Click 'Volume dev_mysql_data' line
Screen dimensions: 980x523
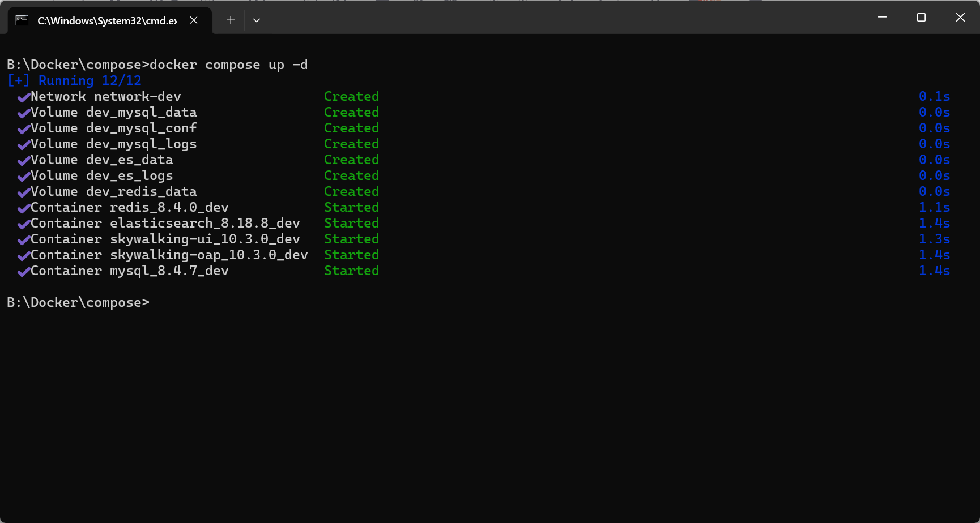(114, 112)
